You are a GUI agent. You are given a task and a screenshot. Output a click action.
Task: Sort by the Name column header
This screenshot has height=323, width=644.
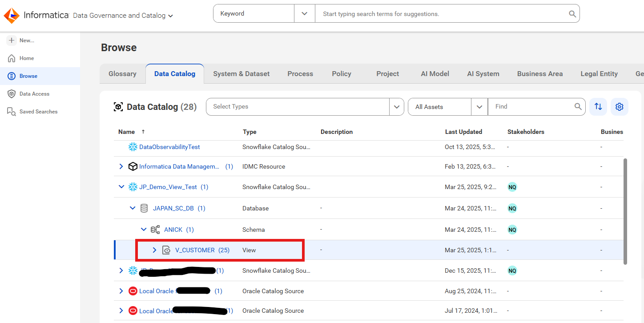click(126, 132)
